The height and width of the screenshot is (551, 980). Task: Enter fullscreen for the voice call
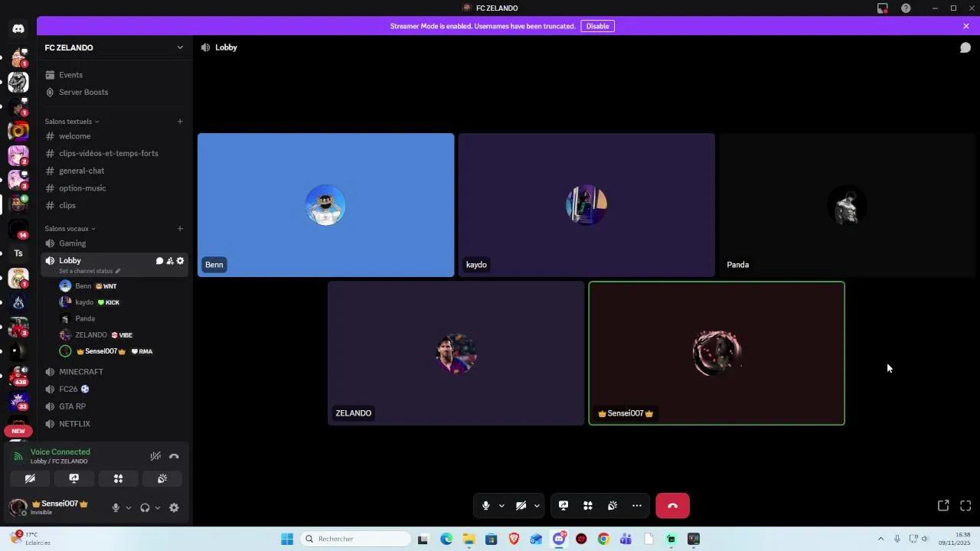coord(965,506)
